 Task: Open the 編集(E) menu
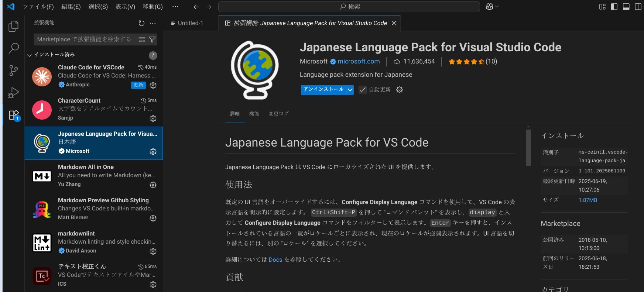tap(71, 7)
